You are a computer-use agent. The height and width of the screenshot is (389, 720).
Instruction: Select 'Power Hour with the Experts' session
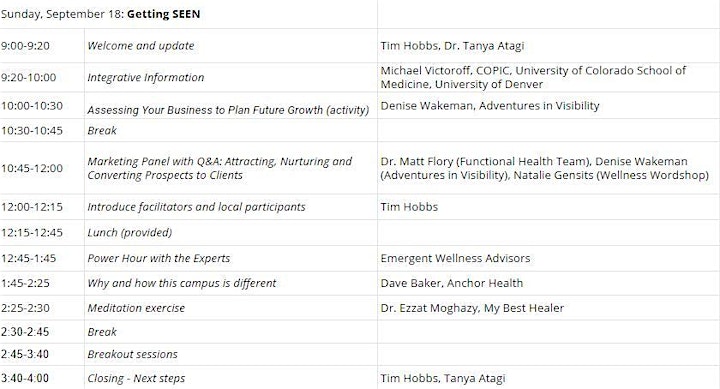158,258
